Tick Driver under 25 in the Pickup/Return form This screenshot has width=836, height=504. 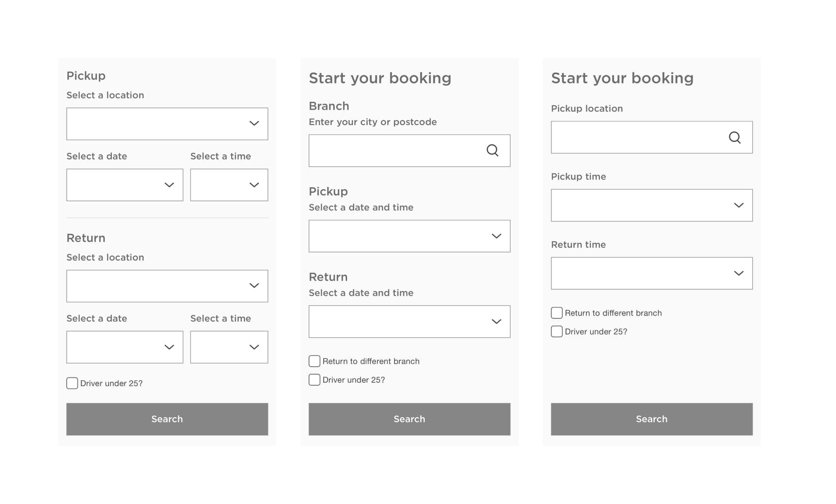72,383
